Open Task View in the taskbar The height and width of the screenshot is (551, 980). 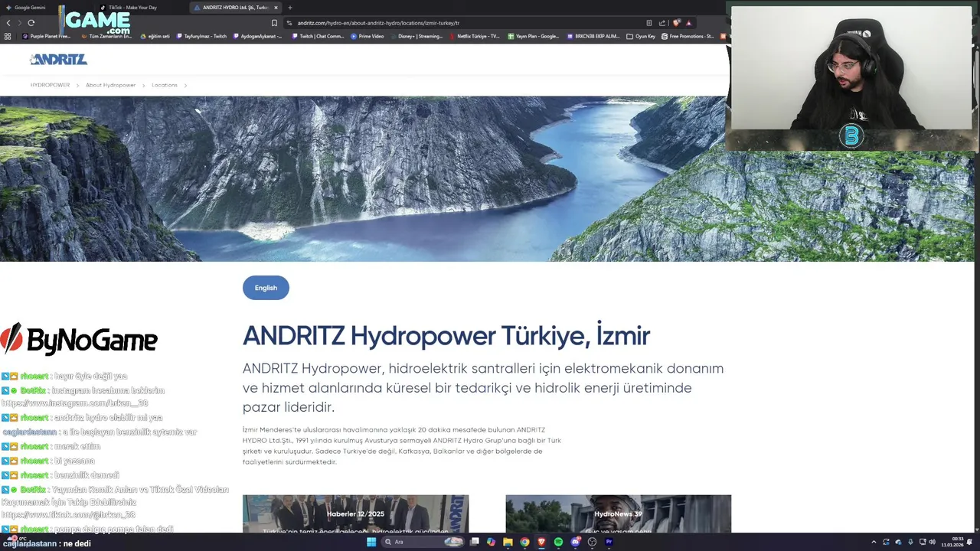pos(475,542)
